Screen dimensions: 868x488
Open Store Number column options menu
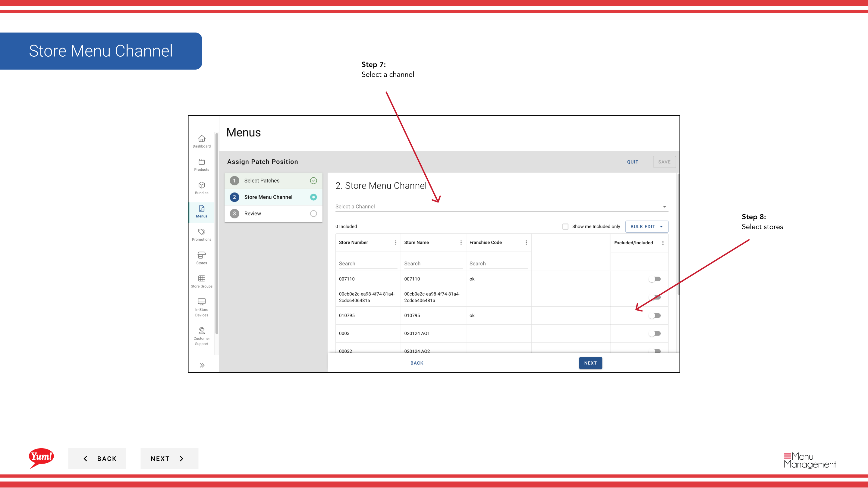click(396, 242)
